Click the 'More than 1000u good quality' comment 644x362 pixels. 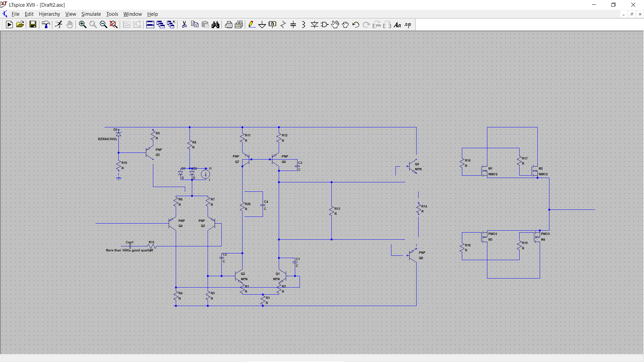[129, 250]
